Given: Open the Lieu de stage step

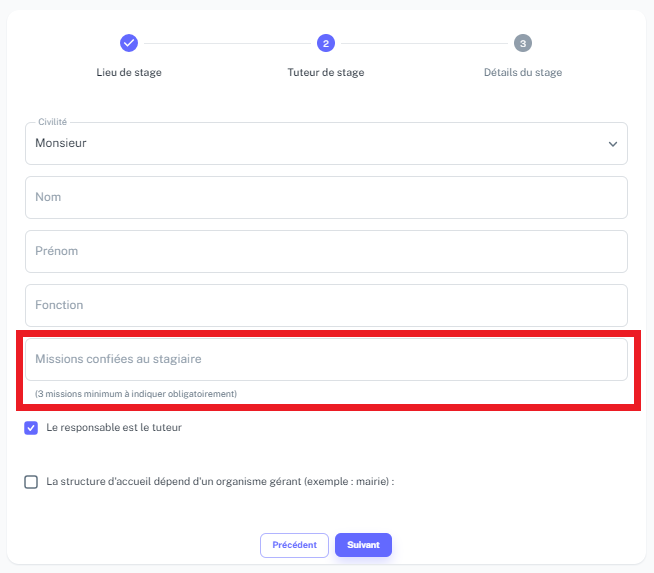Looking at the screenshot, I should (x=129, y=73).
